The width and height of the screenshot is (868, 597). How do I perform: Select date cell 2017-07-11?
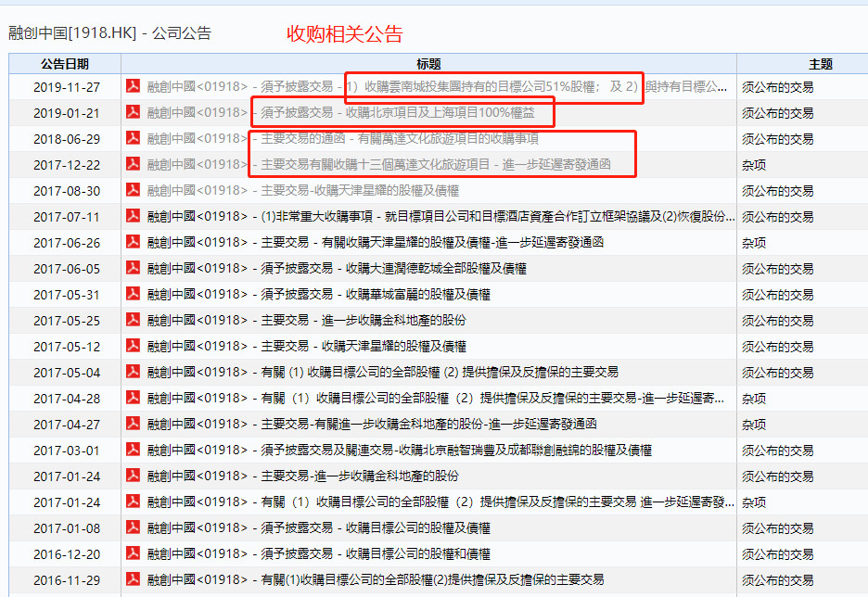(67, 217)
